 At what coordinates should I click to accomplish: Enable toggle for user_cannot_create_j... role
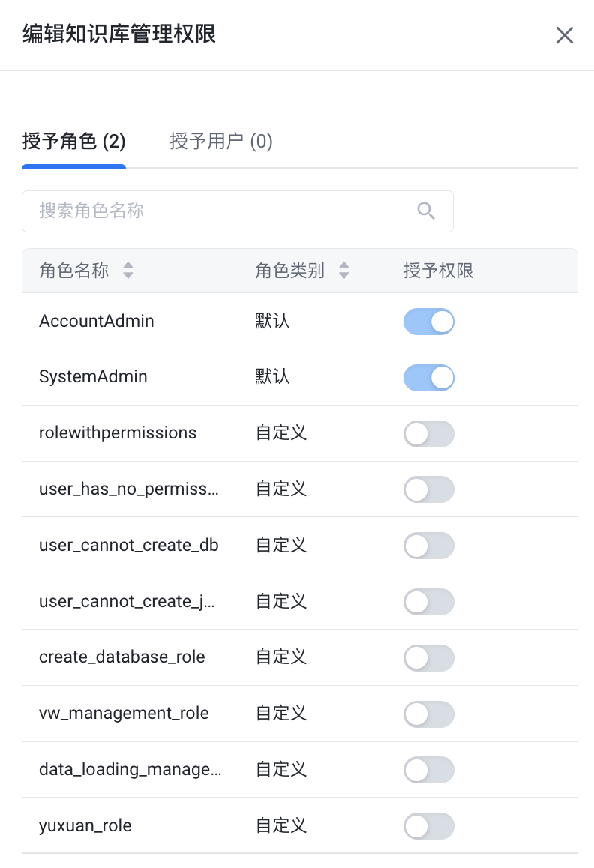click(x=429, y=601)
